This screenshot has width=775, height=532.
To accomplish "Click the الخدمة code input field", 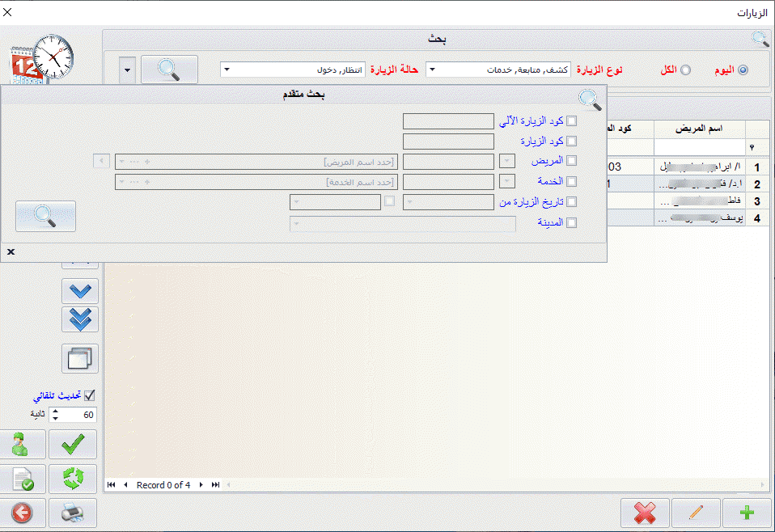I will tap(448, 182).
